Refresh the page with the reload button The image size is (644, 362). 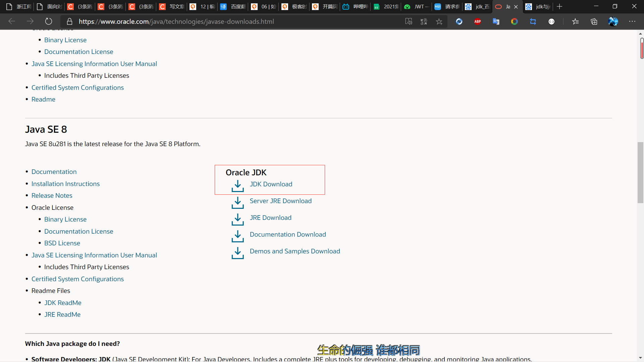tap(49, 21)
